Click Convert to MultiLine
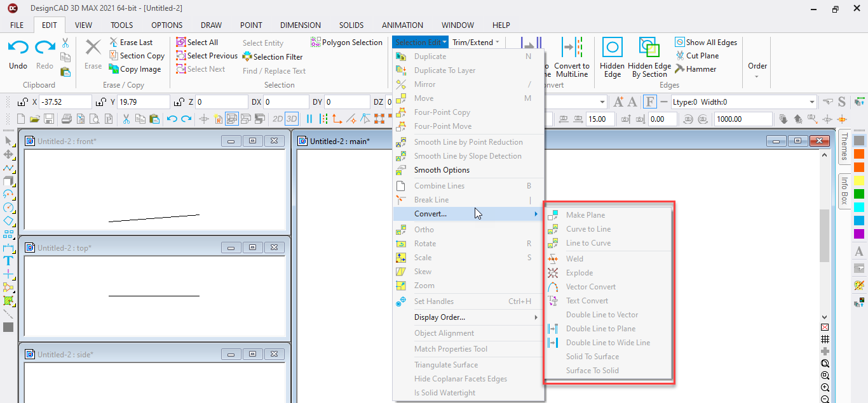The image size is (868, 403). point(572,57)
